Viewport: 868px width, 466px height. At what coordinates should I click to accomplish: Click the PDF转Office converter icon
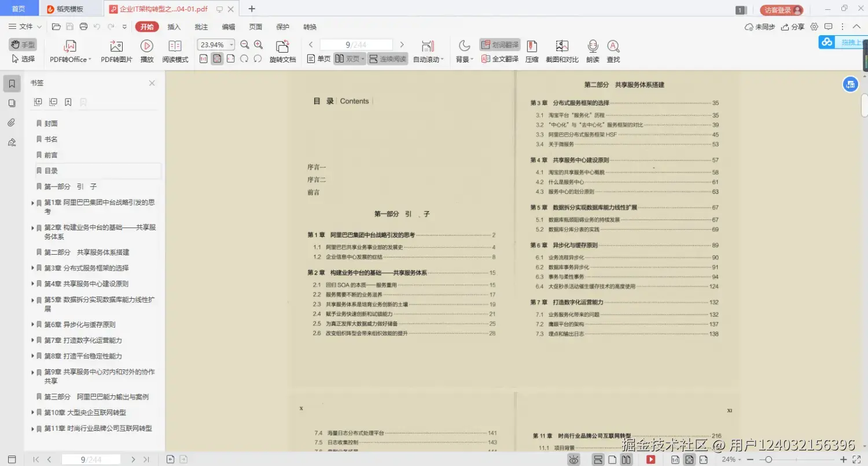(70, 47)
